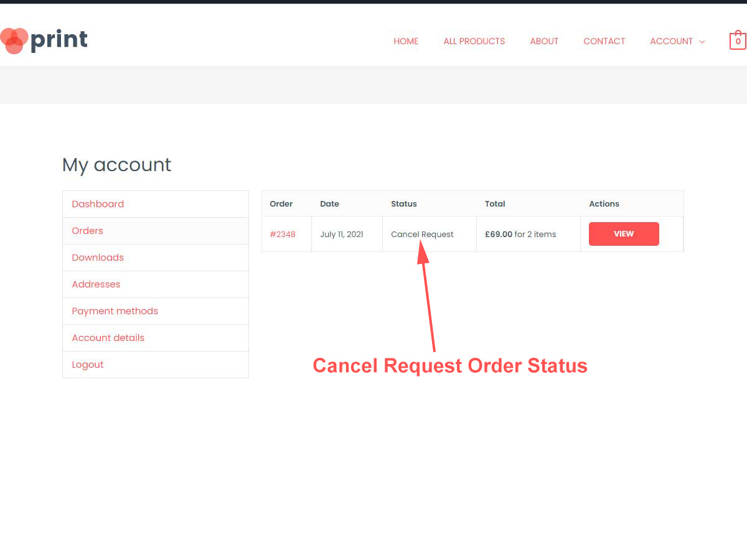Go to the HOME page
This screenshot has height=560, width=747.
pyautogui.click(x=406, y=41)
